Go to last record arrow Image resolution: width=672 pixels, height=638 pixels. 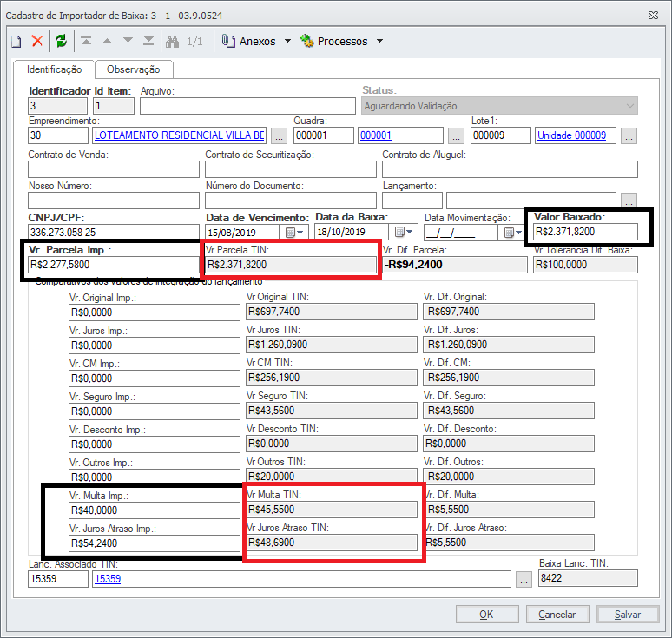[x=148, y=41]
